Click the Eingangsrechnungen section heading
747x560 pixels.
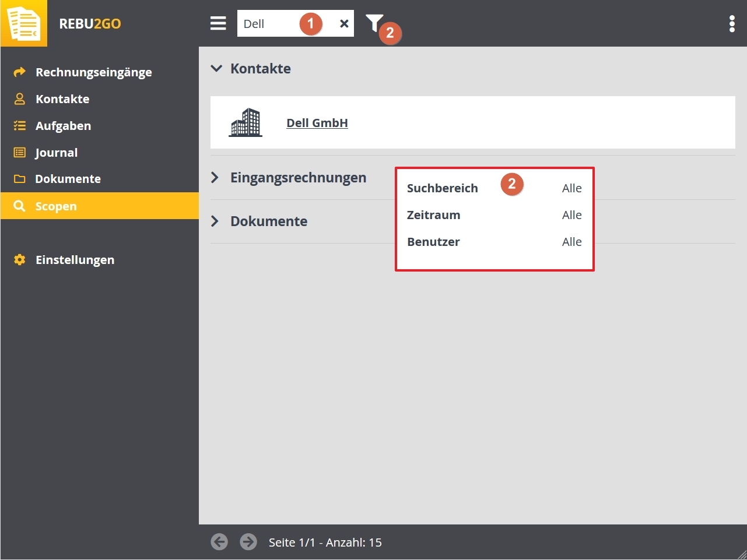tap(299, 178)
